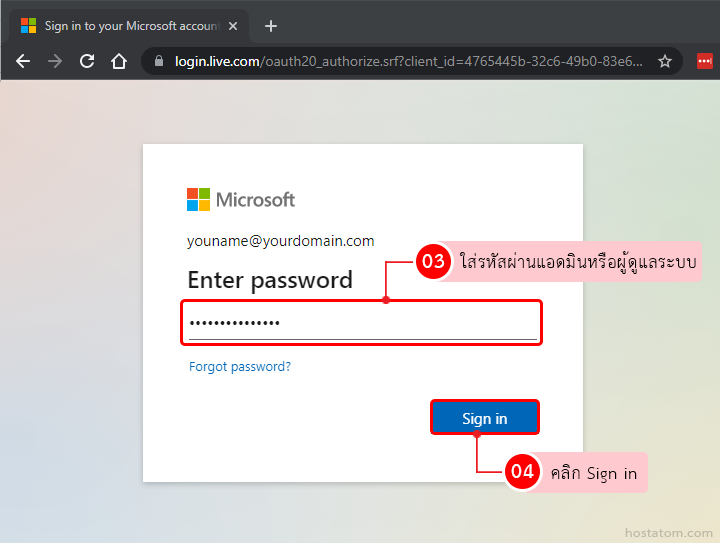Bookmark this page with the star icon
Image resolution: width=720 pixels, height=543 pixels.
[665, 61]
